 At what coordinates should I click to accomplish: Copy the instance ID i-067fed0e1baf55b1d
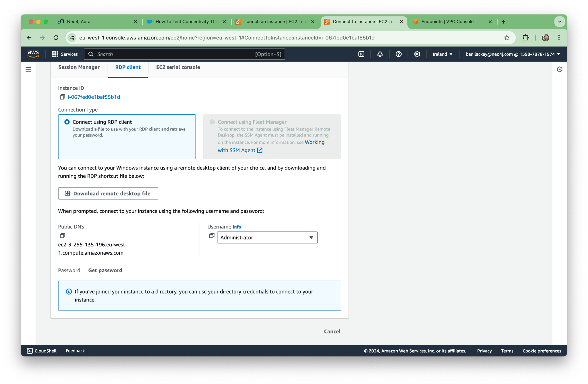(62, 97)
